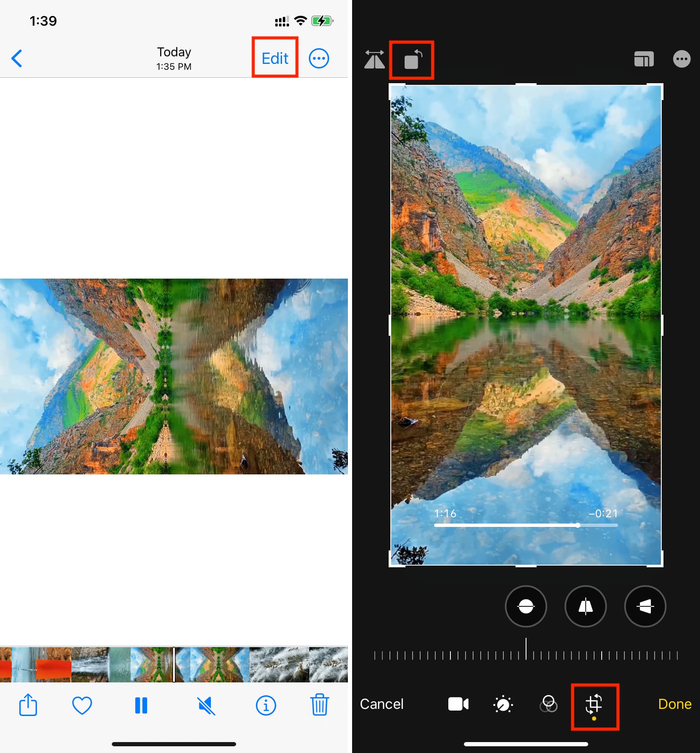700x753 pixels.
Task: Select the Vertical perspective adjustment
Action: [585, 606]
